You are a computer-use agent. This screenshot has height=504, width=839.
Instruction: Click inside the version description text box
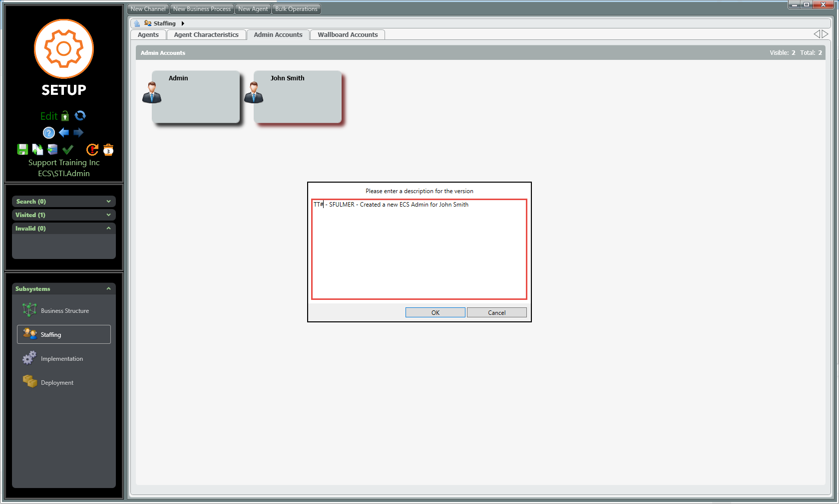coord(419,250)
